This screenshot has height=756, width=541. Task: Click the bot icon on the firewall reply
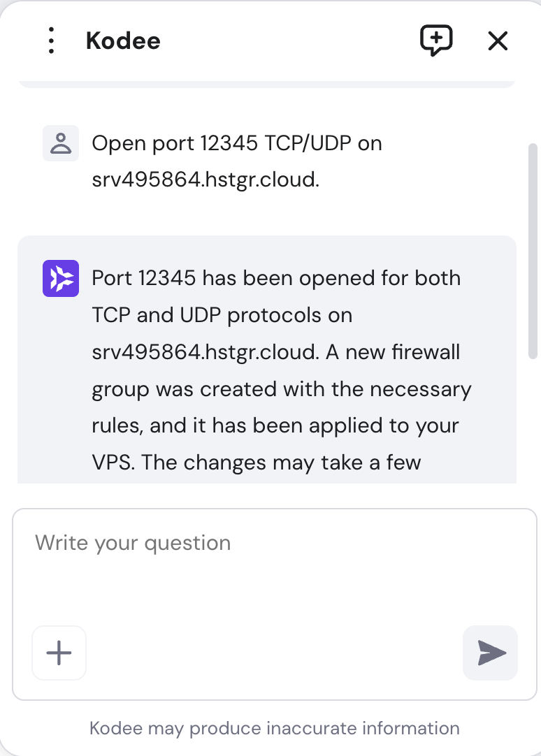(x=61, y=278)
